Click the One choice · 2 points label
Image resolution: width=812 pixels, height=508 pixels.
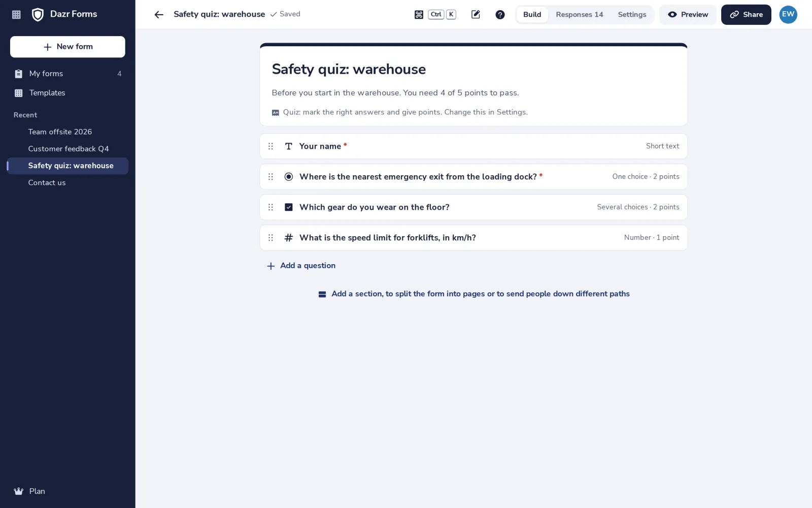coord(646,177)
